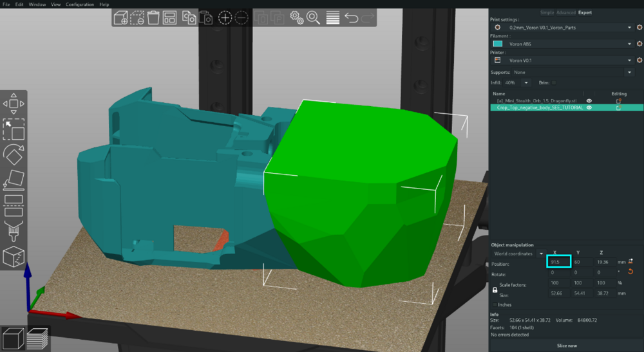Select the Rotate tool in left toolbar
644x352 pixels.
(14, 154)
